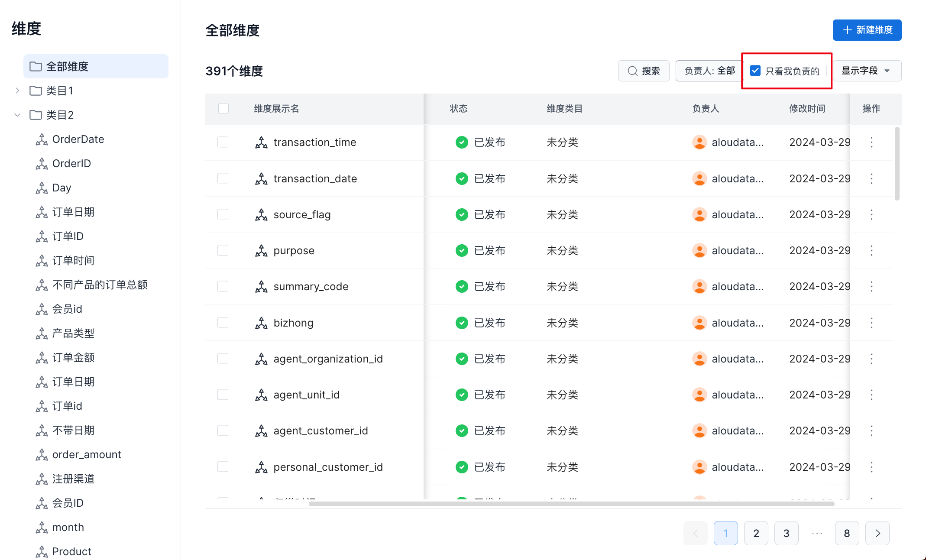Collapse the 类目2 folder

(x=17, y=115)
